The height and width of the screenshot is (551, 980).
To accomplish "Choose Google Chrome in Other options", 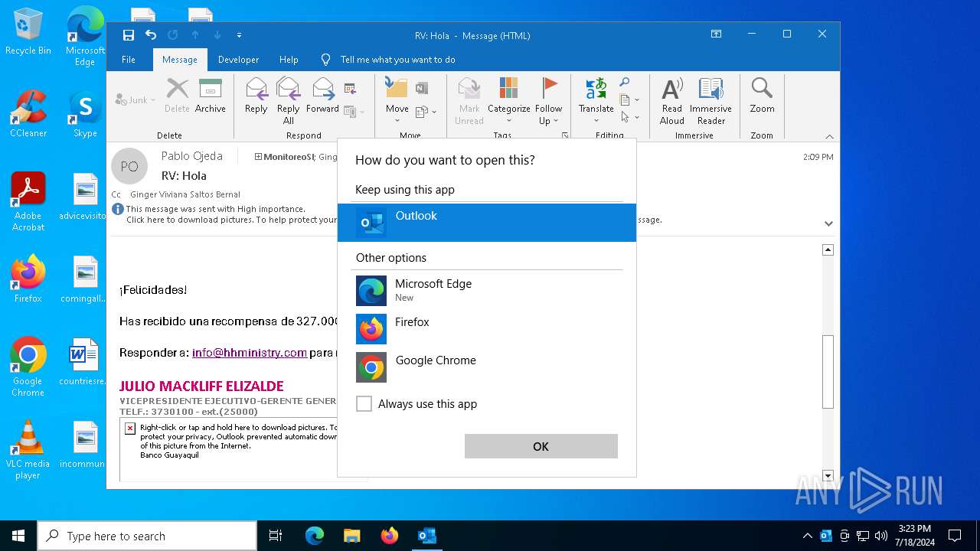I will coord(487,367).
